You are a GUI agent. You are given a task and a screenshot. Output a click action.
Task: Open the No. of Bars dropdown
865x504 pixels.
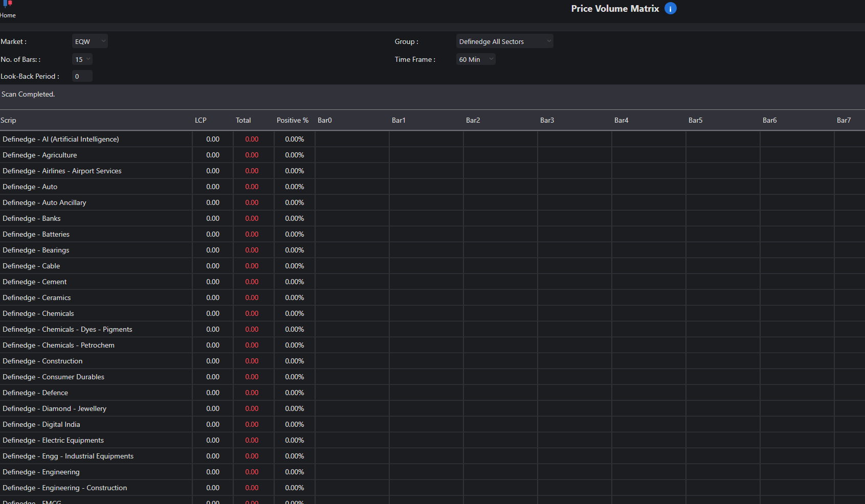coord(82,59)
